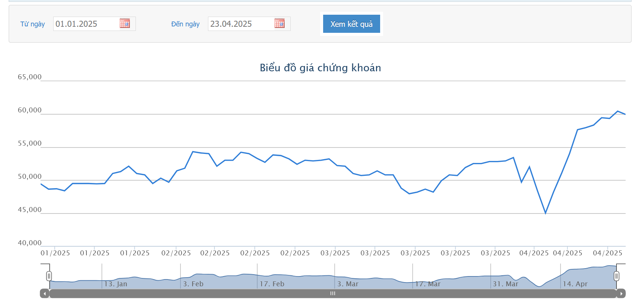Click the Đến ngày label
The height and width of the screenshot is (304, 644).
coord(185,24)
